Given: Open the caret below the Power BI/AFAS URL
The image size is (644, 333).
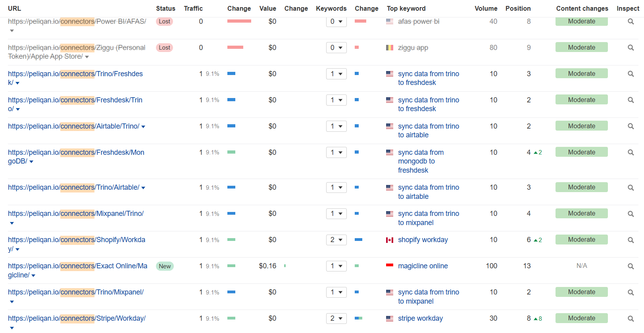Looking at the screenshot, I should [12, 31].
